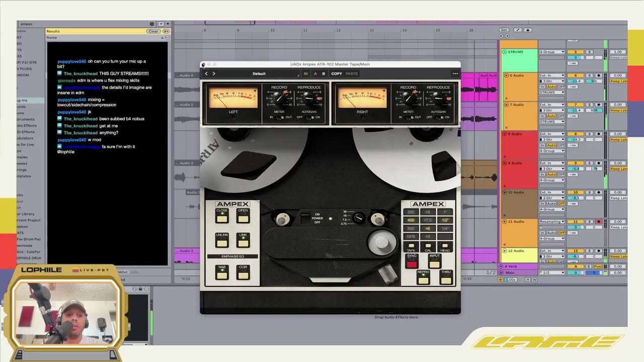
Task: Click previous locator arrow below Set
Action: [x=501, y=36]
